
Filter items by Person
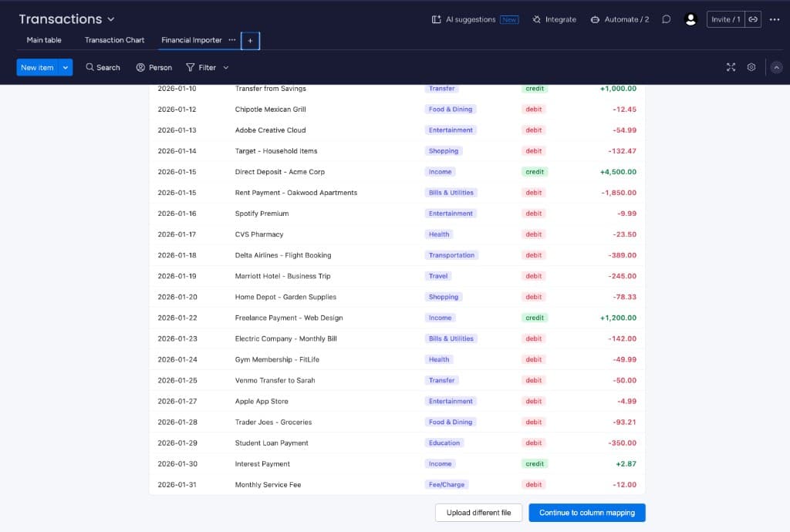pos(153,67)
